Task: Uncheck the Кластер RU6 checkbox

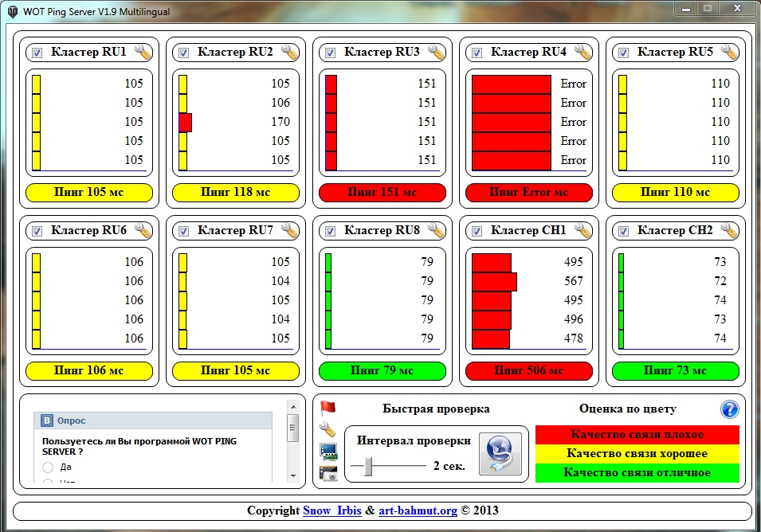Action: [37, 231]
